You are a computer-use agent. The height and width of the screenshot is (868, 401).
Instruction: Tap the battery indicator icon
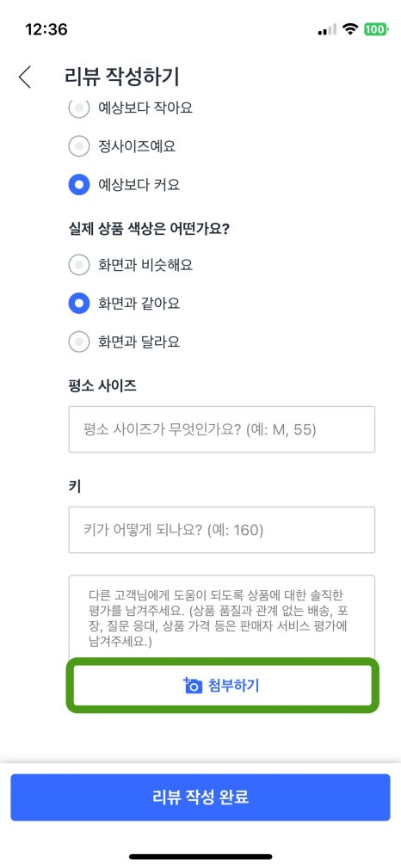[376, 29]
